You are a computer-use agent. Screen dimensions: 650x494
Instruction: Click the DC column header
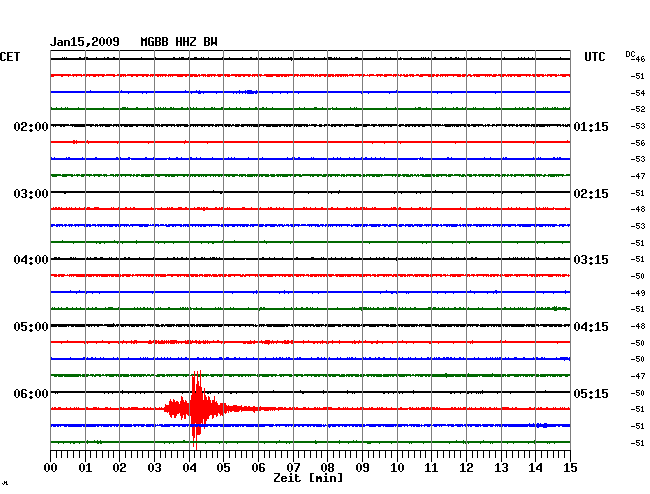coord(630,54)
